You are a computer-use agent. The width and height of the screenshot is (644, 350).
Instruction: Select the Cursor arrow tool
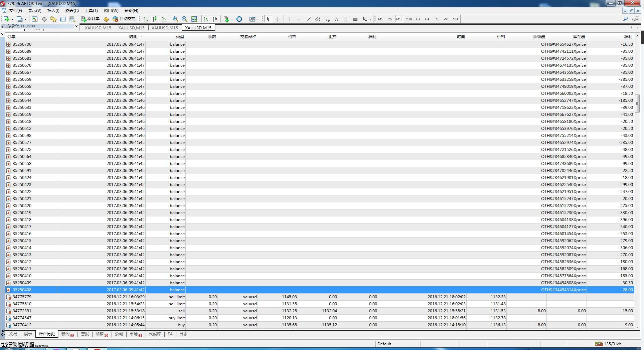(268, 19)
